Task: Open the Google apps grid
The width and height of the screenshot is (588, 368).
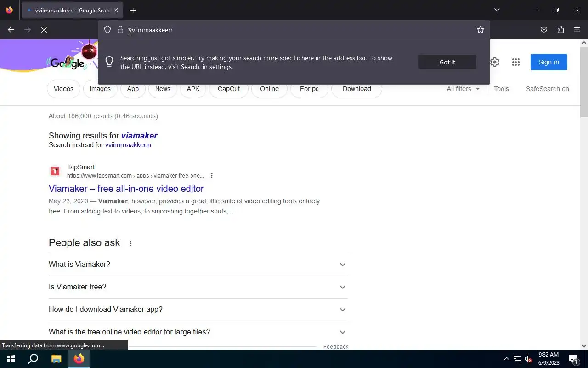Action: pos(516,62)
